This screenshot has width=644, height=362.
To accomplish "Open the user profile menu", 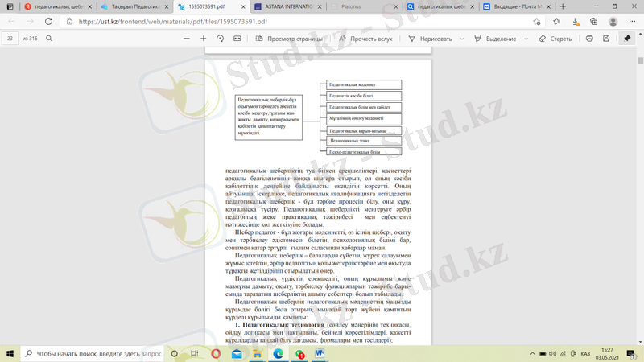I will 613,22.
